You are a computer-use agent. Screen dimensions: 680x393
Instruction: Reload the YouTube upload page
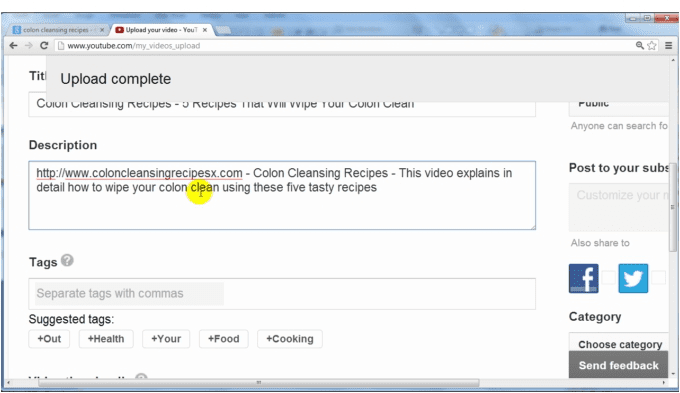[44, 46]
